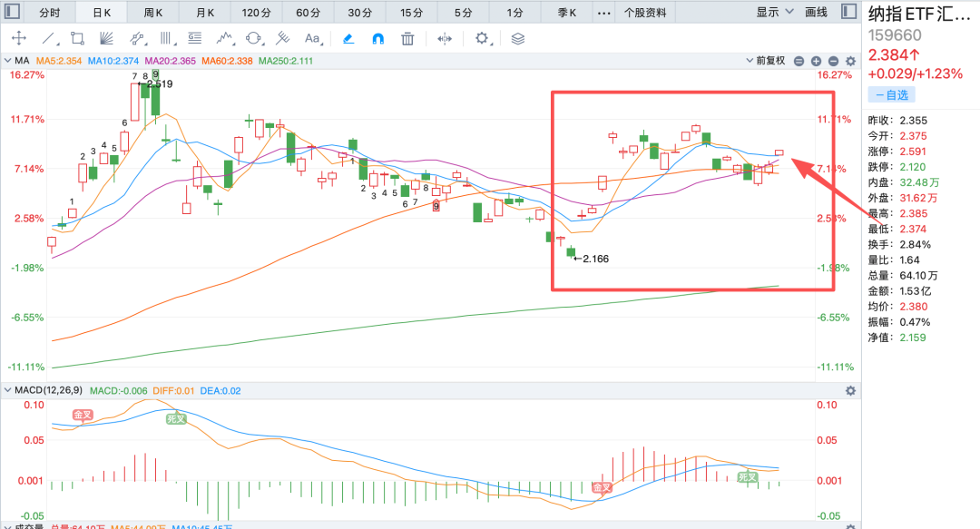
Task: Zoom in chart with plus button
Action: 817,62
